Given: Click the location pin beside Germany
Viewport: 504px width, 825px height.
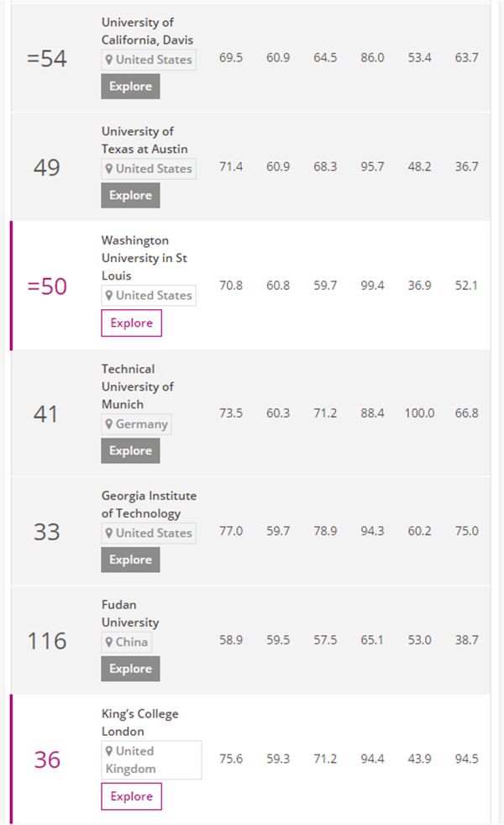Looking at the screenshot, I should 109,424.
